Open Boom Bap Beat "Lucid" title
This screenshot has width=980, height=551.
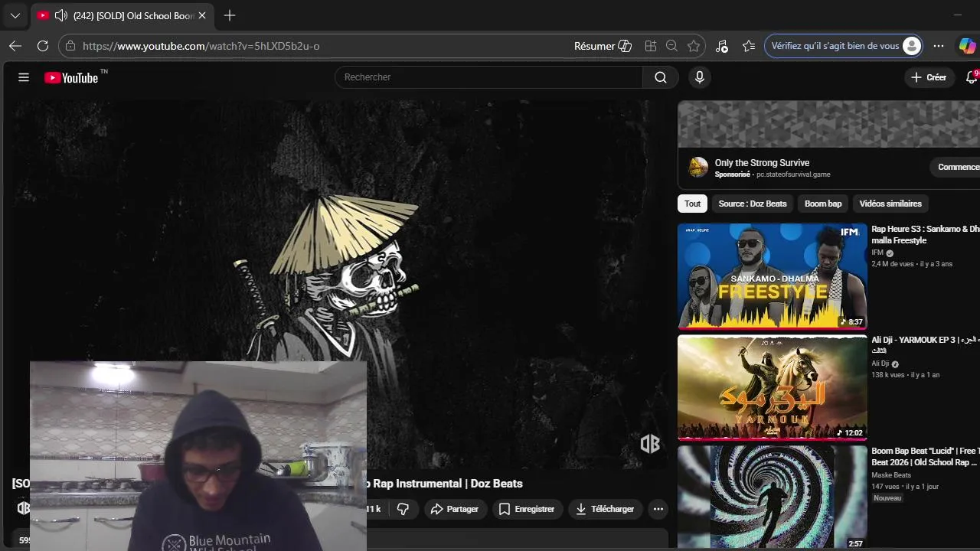pos(926,456)
